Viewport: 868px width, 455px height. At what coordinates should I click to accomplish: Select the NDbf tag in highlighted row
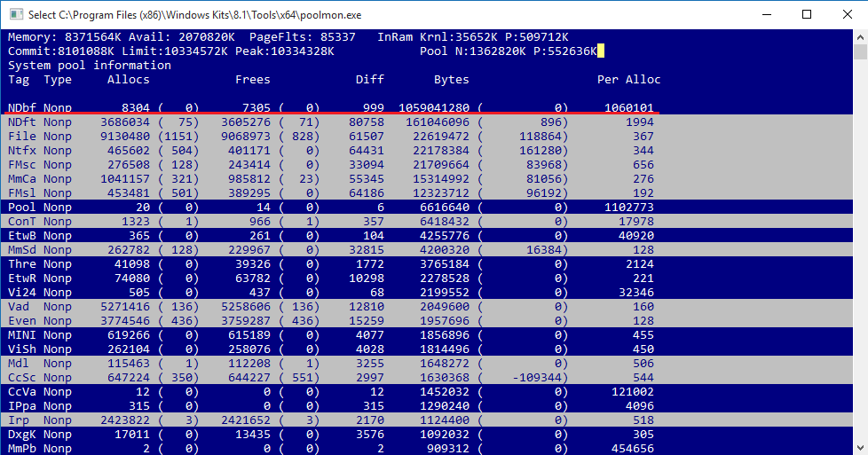(x=22, y=108)
